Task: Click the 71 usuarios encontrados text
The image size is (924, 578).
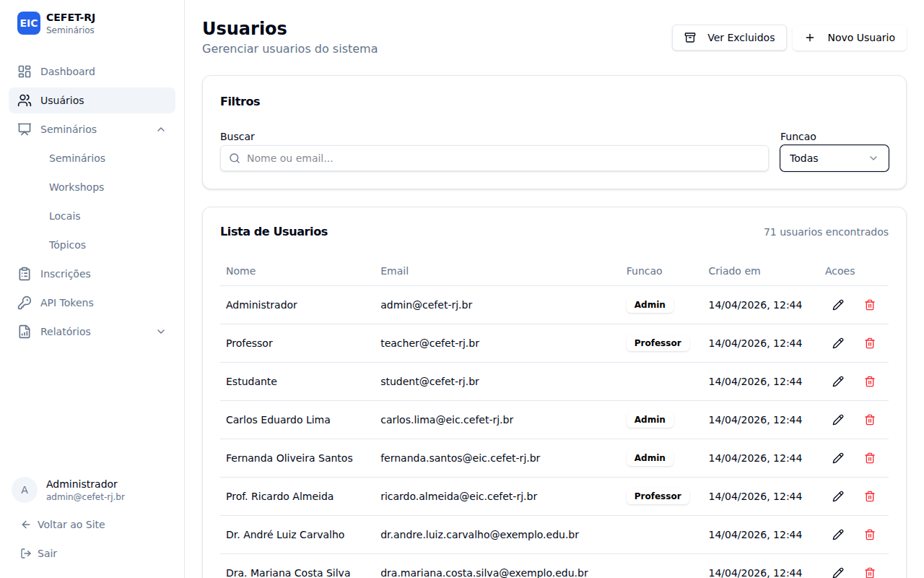Action: pos(826,232)
